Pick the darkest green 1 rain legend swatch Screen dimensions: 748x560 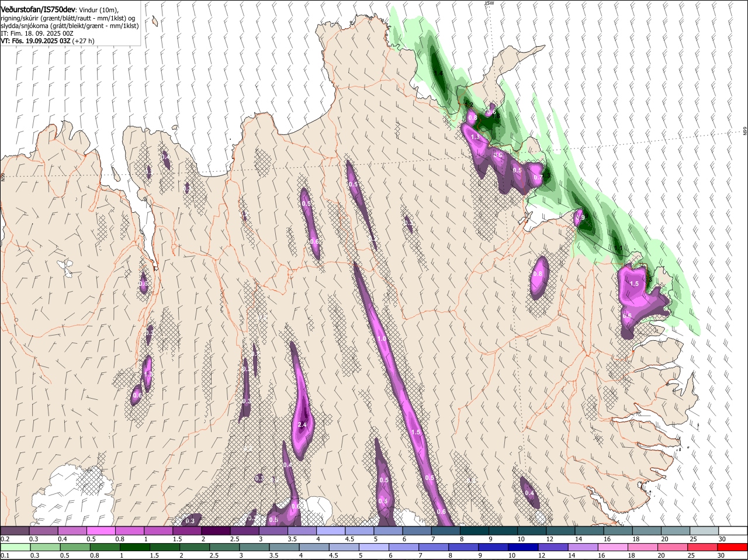pyautogui.click(x=134, y=547)
